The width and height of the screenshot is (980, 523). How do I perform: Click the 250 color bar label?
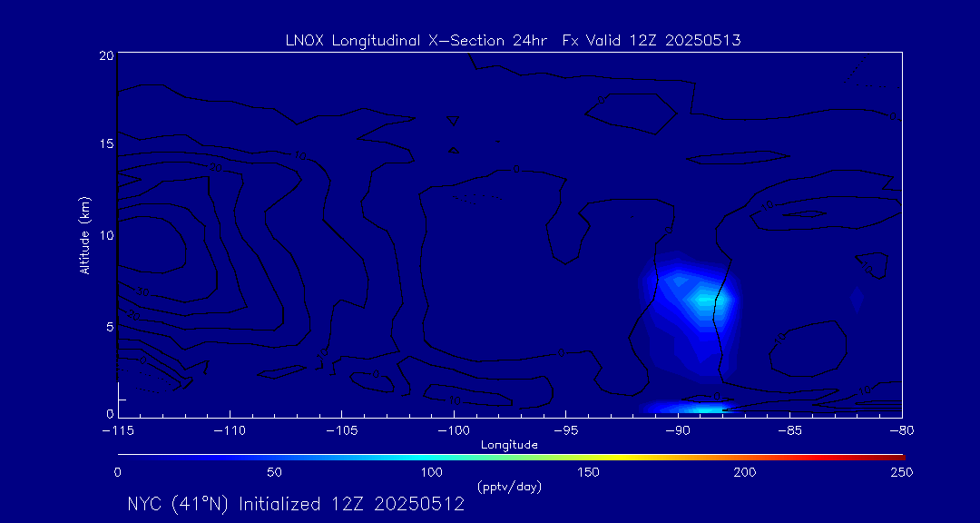tap(901, 472)
